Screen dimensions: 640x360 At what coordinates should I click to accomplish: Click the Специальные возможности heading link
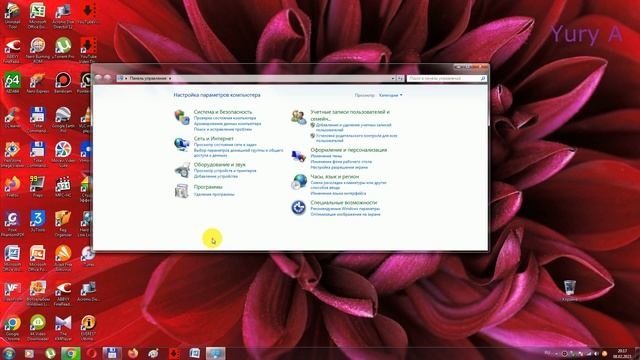click(344, 202)
